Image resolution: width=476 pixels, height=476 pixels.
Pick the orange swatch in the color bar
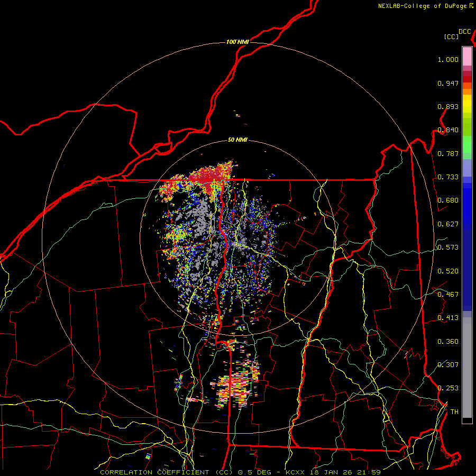(467, 91)
